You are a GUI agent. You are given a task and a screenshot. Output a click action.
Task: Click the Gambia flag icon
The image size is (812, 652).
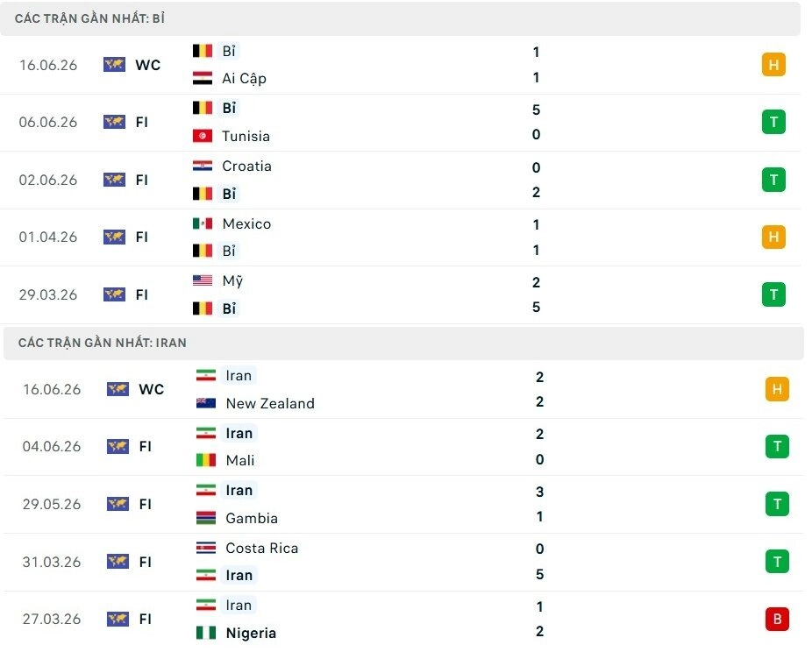[206, 517]
